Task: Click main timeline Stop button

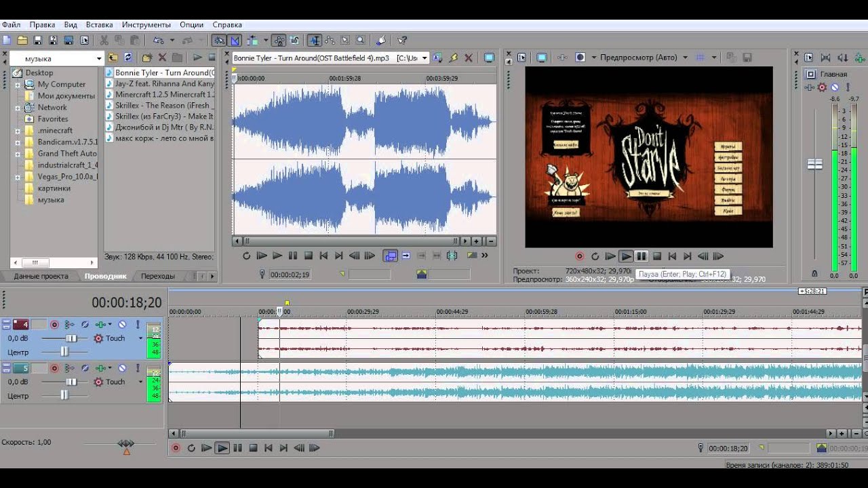Action: click(253, 448)
